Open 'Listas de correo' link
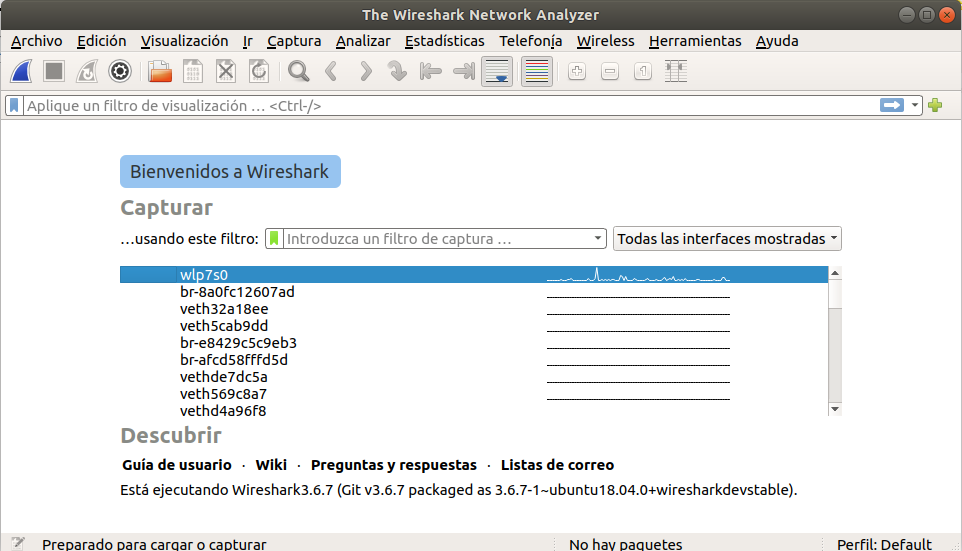 pos(557,465)
